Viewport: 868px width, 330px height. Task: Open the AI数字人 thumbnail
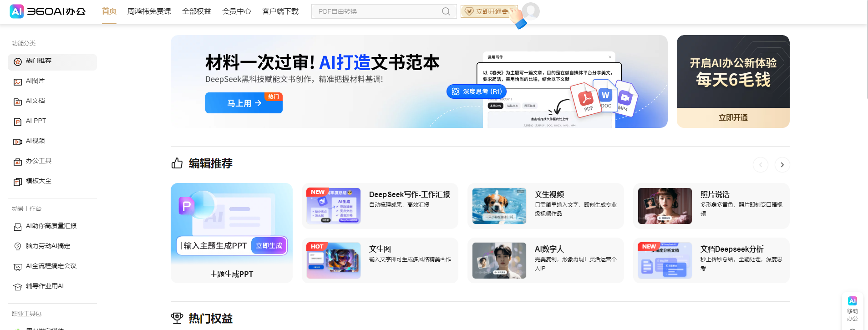[x=499, y=260]
